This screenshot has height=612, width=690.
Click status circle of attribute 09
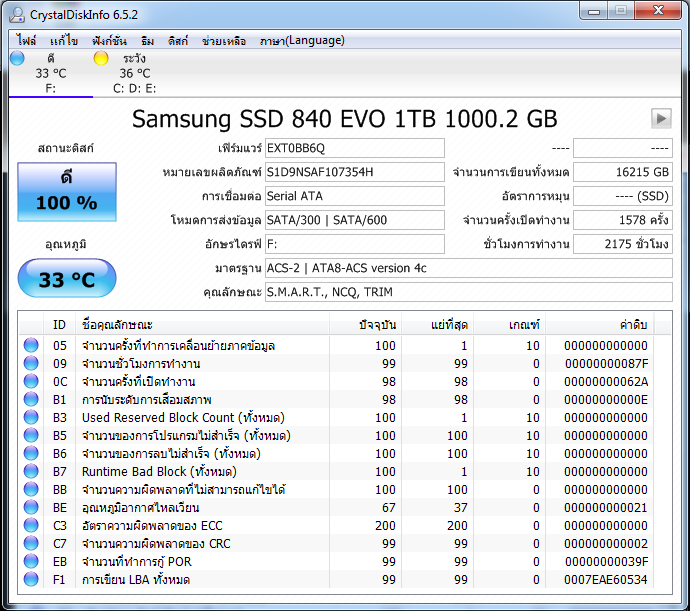click(31, 363)
